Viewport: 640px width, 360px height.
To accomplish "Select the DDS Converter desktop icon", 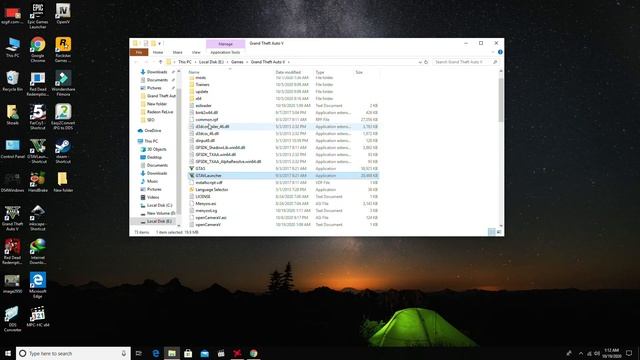I will click(13, 319).
